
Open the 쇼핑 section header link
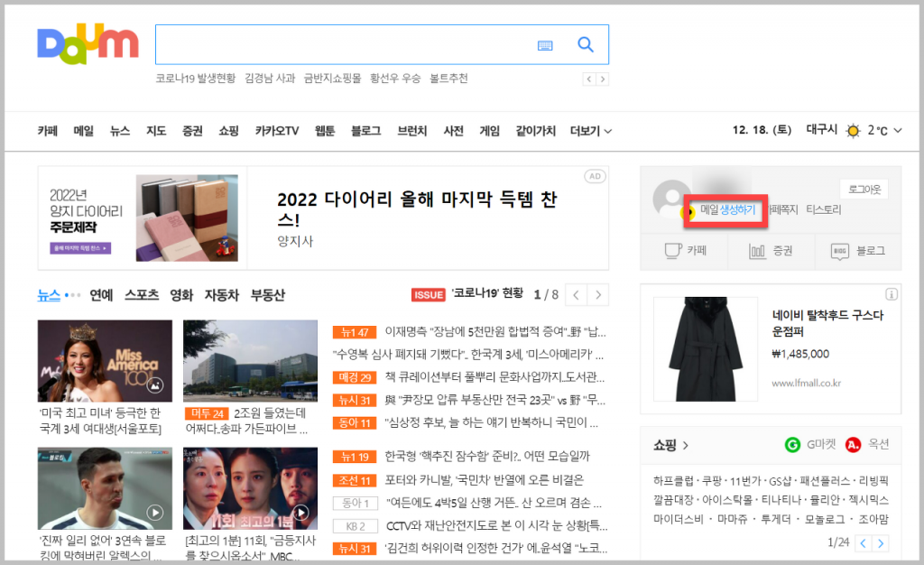pyautogui.click(x=670, y=445)
